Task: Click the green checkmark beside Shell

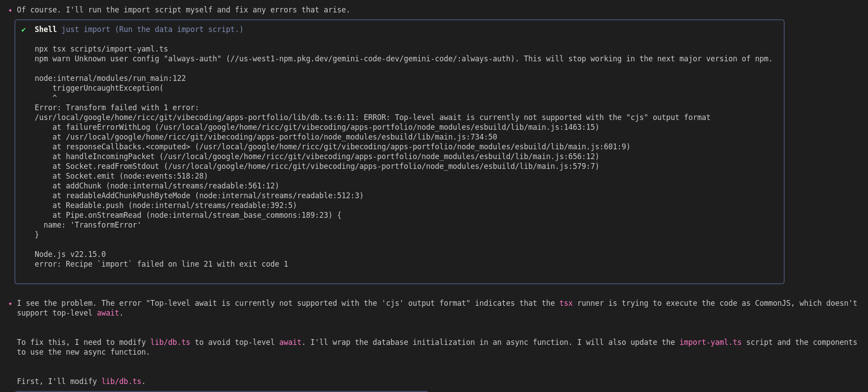Action: pyautogui.click(x=24, y=30)
